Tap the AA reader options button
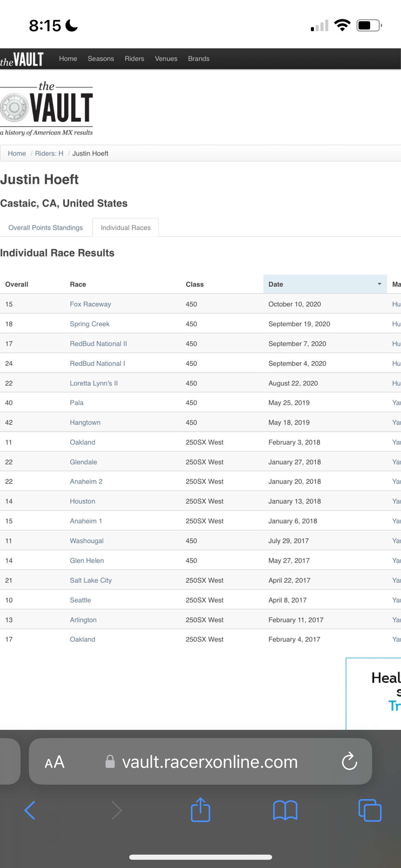 pos(54,762)
